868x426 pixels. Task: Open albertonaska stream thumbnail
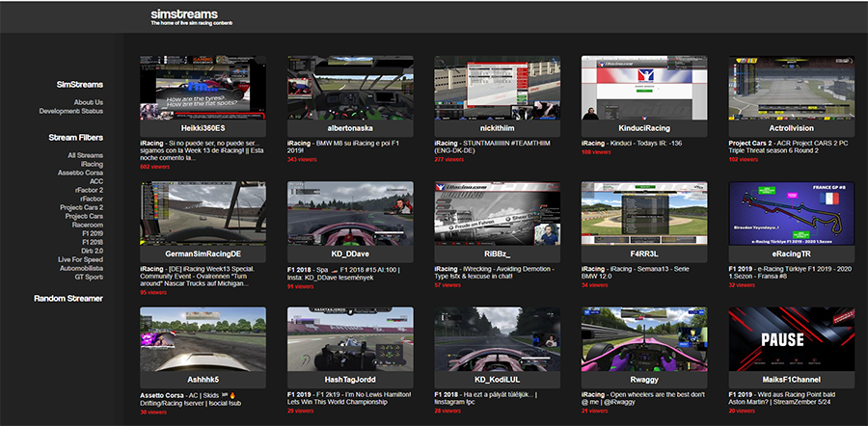coord(350,88)
